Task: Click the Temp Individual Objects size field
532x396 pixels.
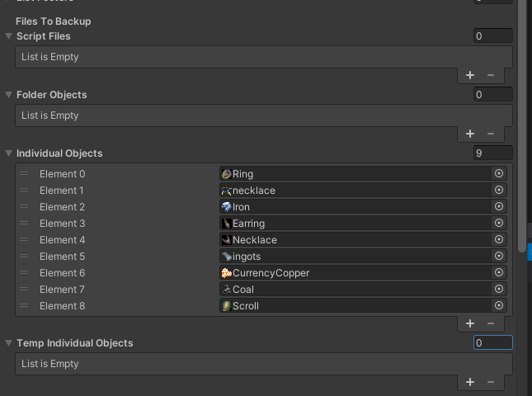Action: (x=492, y=343)
